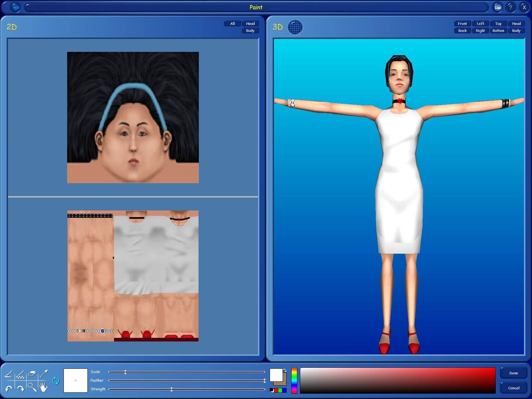This screenshot has width=532, height=399.
Task: Toggle the 3D wireframe grid globe
Action: coord(295,27)
